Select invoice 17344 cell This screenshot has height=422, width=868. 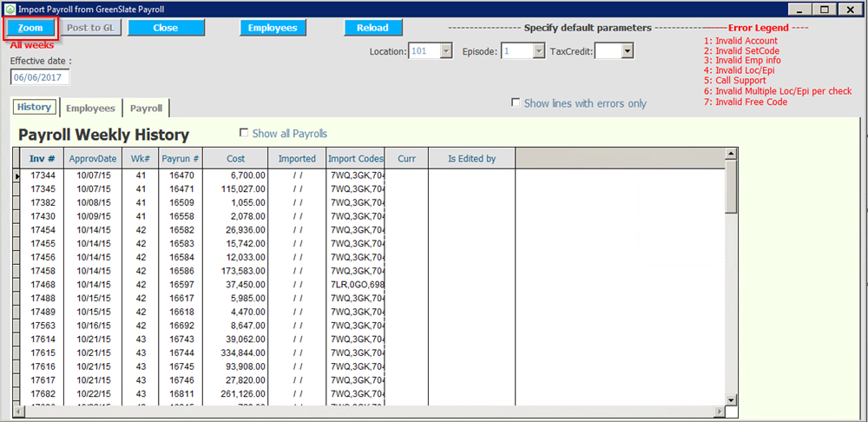pyautogui.click(x=42, y=175)
